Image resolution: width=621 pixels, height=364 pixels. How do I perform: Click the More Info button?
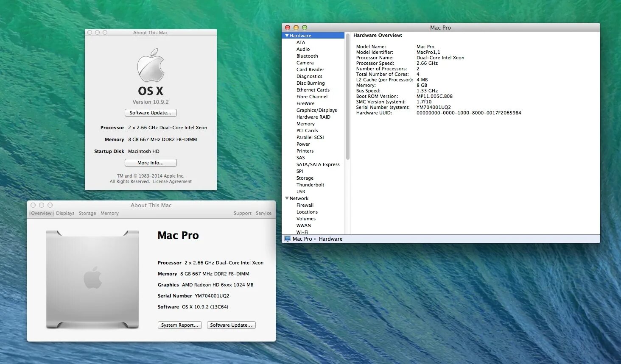151,163
